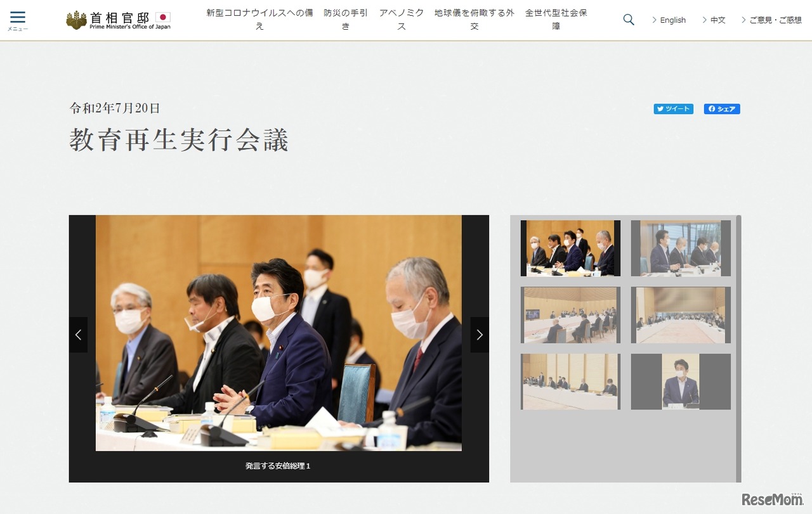The image size is (812, 514).
Task: Share the page via the シェア button
Action: click(x=722, y=108)
